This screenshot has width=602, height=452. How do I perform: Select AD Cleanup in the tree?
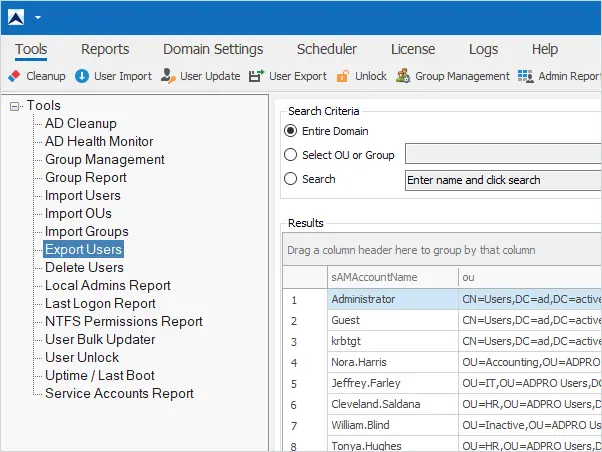[81, 123]
